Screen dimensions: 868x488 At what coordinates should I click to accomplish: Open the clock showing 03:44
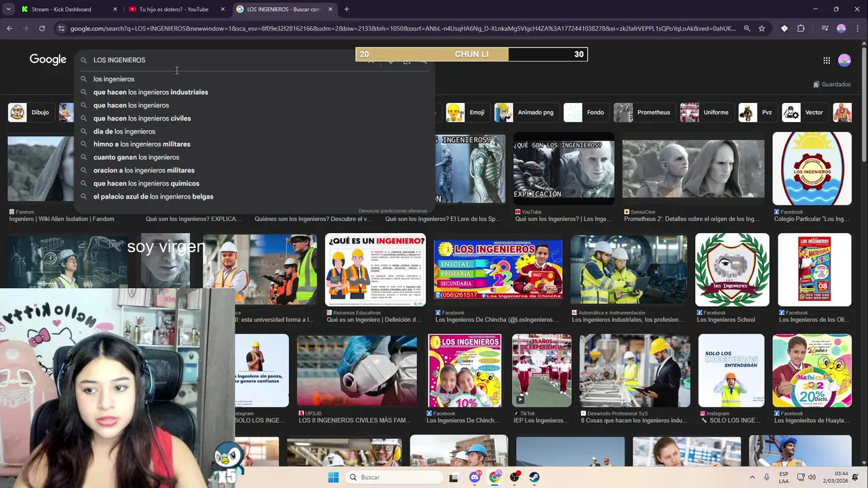point(836,477)
